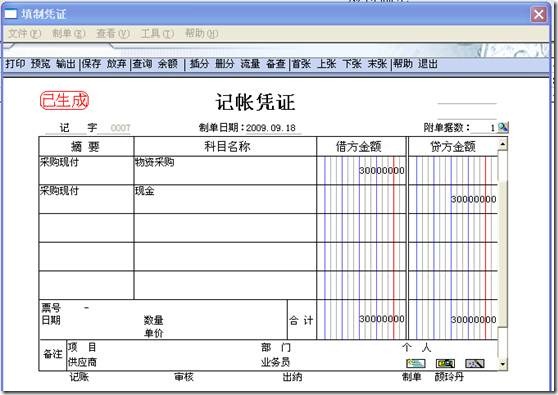Viewport: 558px width, 395px height.
Task: Open the 文件 menu
Action: (x=24, y=33)
